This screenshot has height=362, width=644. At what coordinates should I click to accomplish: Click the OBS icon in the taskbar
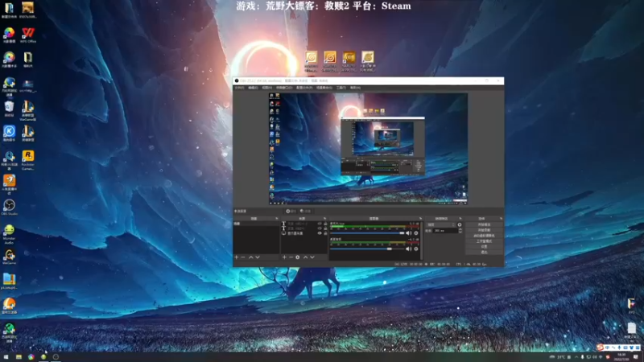click(56, 356)
